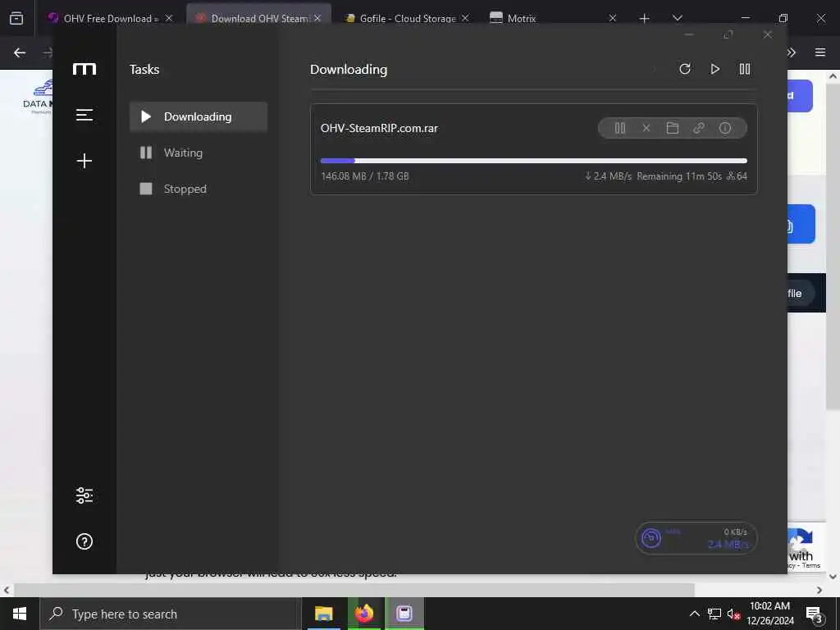Image resolution: width=840 pixels, height=630 pixels.
Task: Select the Downloading task category
Action: 199,116
